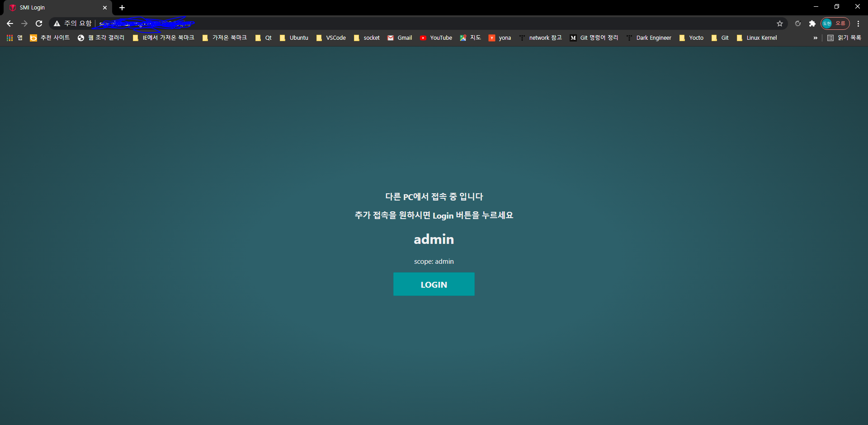Open the Ubuntu bookmark folder

click(x=294, y=38)
